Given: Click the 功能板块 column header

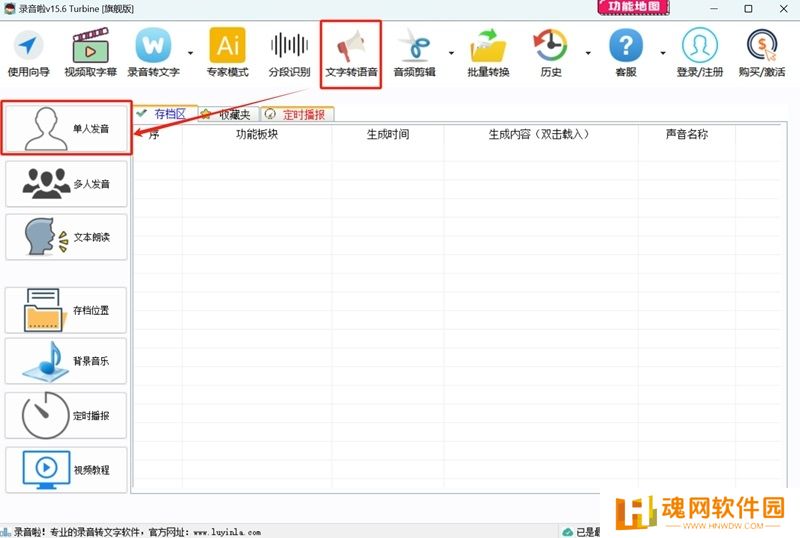Looking at the screenshot, I should tap(257, 134).
